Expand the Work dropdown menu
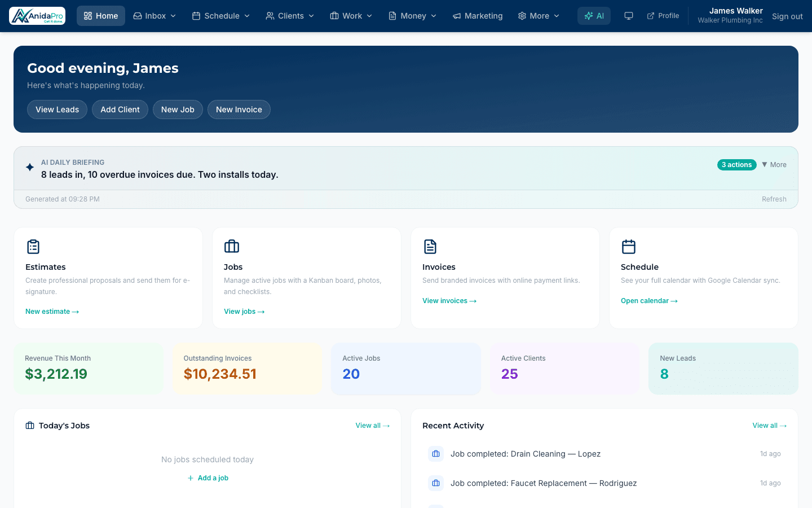 351,16
